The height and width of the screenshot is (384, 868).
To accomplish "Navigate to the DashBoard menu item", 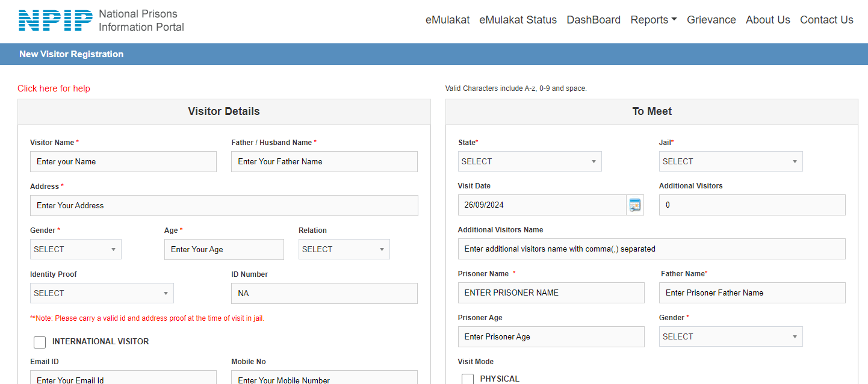I will coord(593,20).
